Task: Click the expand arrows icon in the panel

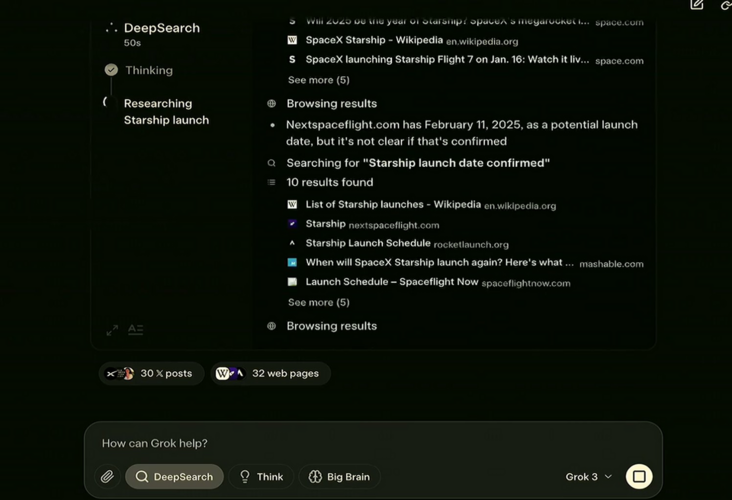Action: (x=112, y=330)
